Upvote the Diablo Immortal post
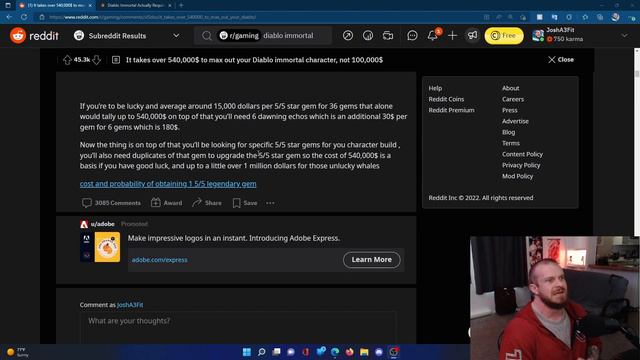Image resolution: width=640 pixels, height=360 pixels. tap(67, 60)
